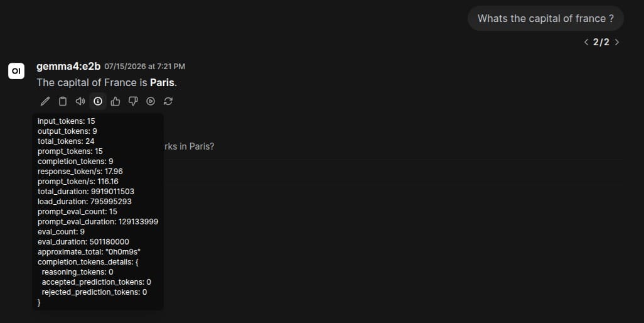Click the 07/15/2026 at 7:21 PM timestamp

(144, 67)
